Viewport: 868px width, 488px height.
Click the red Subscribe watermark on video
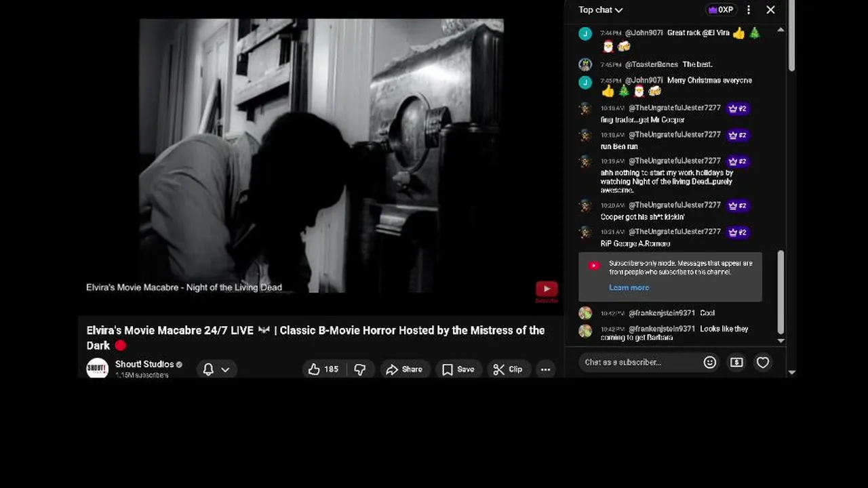(547, 291)
